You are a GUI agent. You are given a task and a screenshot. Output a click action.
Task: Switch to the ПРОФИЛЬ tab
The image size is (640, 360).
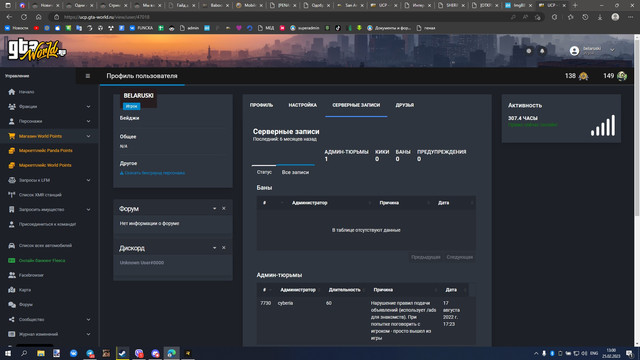tap(261, 105)
